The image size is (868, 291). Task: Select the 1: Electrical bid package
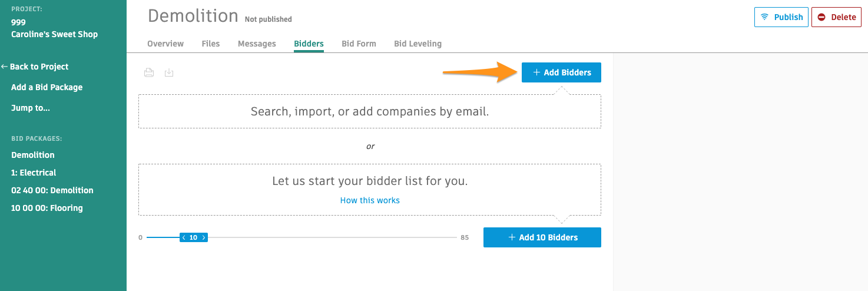pyautogui.click(x=34, y=173)
